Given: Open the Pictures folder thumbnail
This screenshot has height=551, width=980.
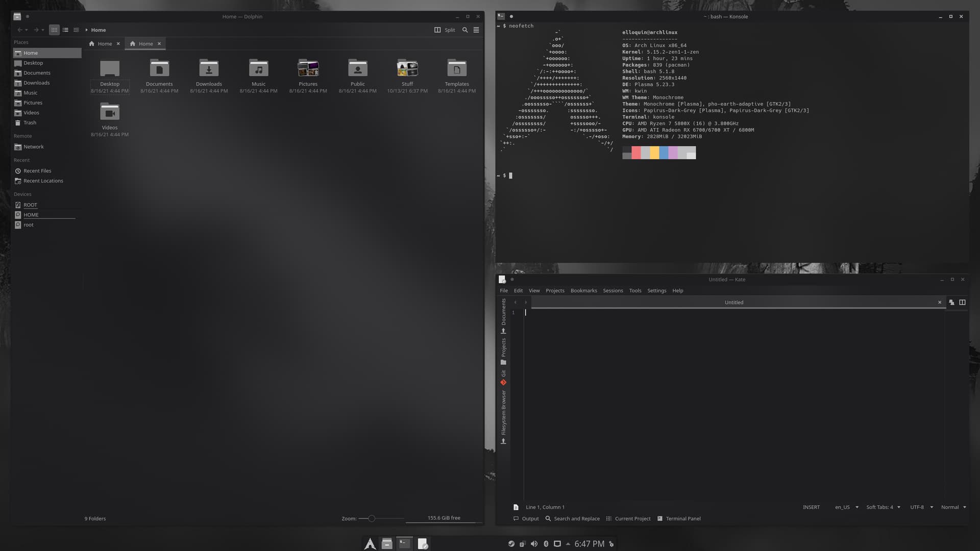Looking at the screenshot, I should coord(308,68).
